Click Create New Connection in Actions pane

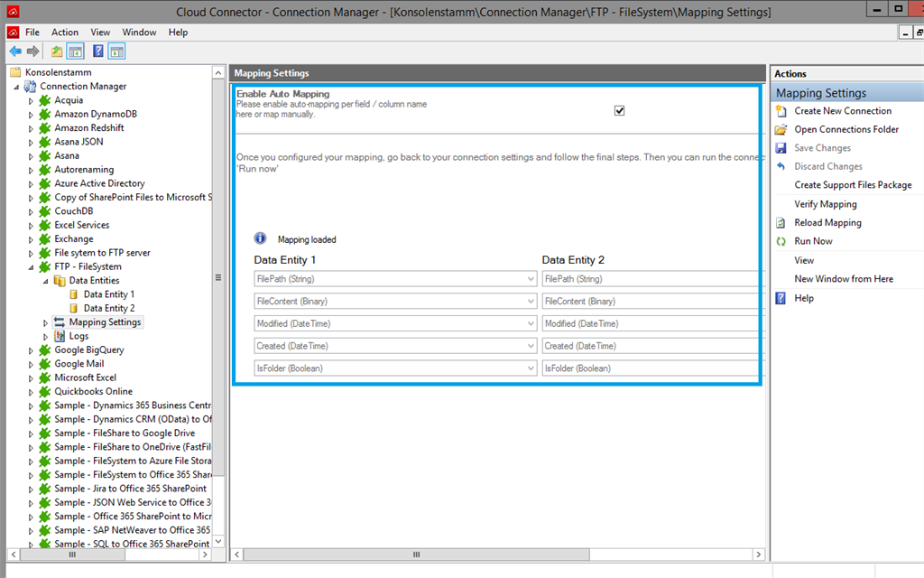(x=843, y=111)
